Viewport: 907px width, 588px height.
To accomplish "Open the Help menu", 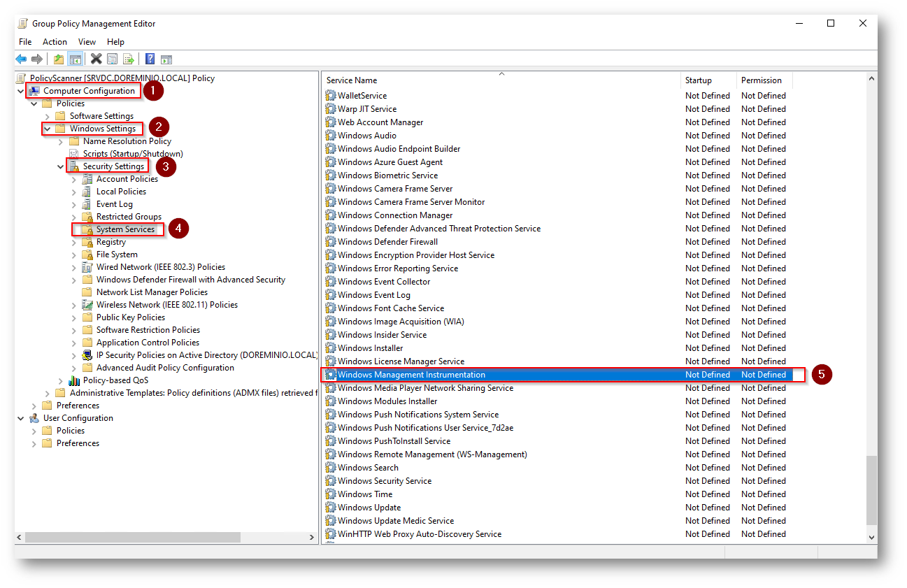I will click(x=115, y=42).
